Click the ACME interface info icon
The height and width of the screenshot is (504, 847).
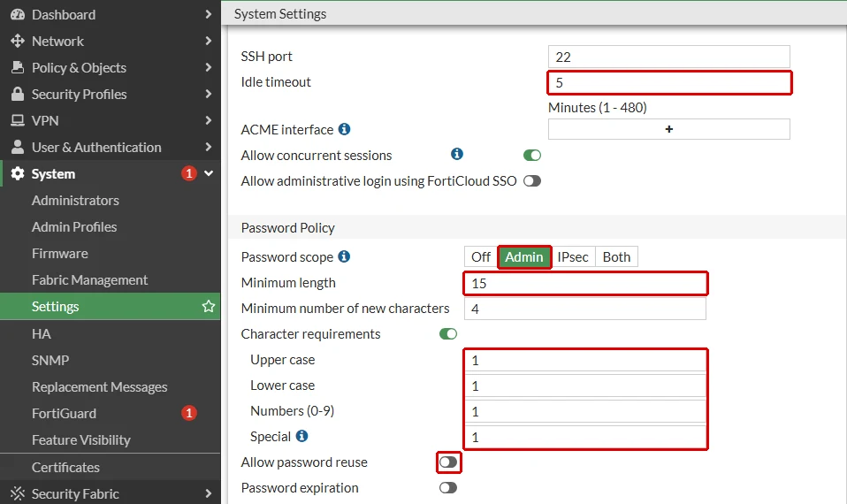344,129
